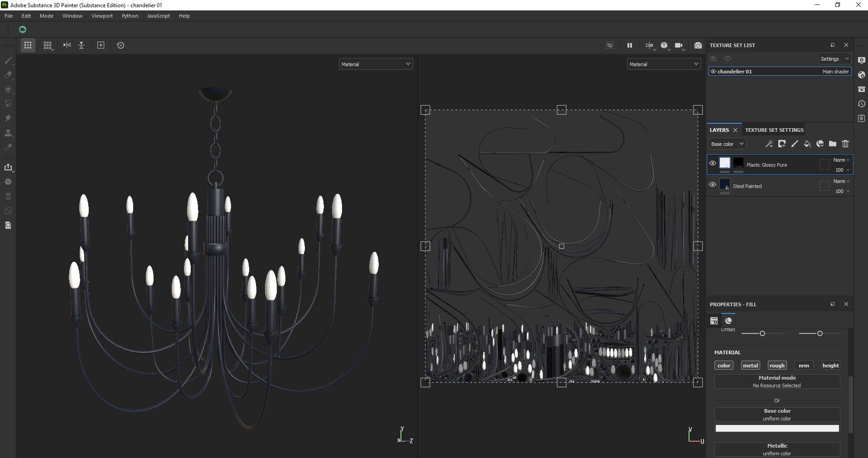Open the Python menu
The width and height of the screenshot is (868, 458).
point(130,16)
